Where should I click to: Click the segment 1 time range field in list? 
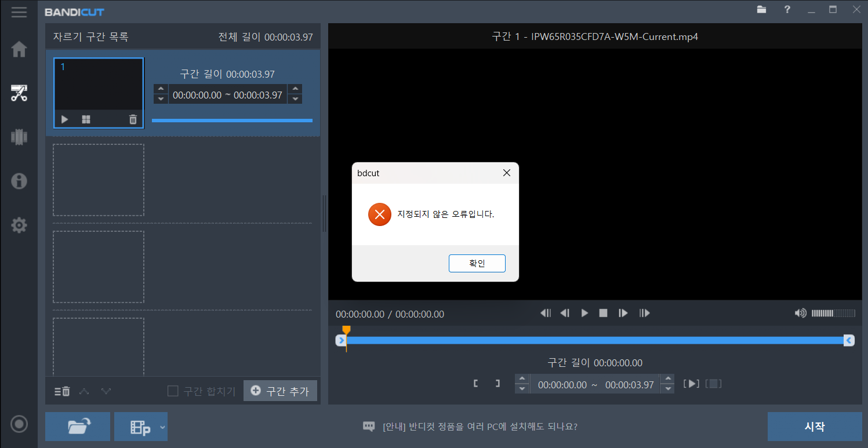coord(228,94)
